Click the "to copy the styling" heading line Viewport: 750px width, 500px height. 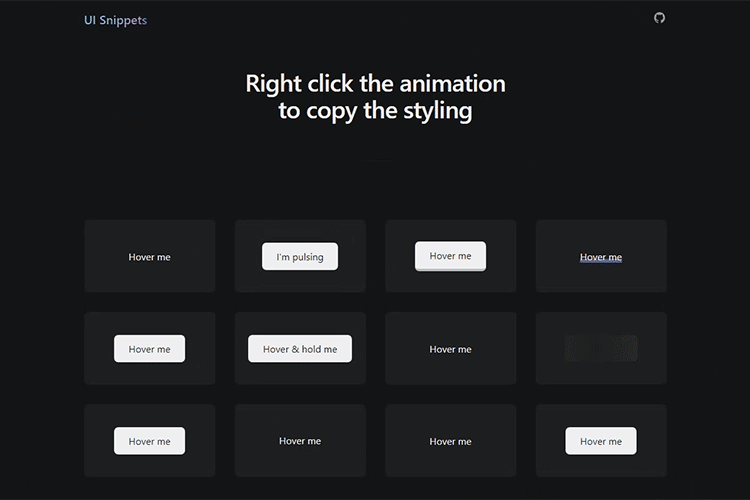tap(375, 111)
